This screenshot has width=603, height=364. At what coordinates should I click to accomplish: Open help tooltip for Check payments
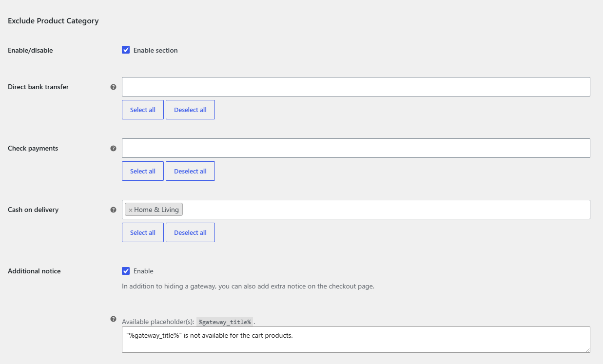pyautogui.click(x=113, y=148)
